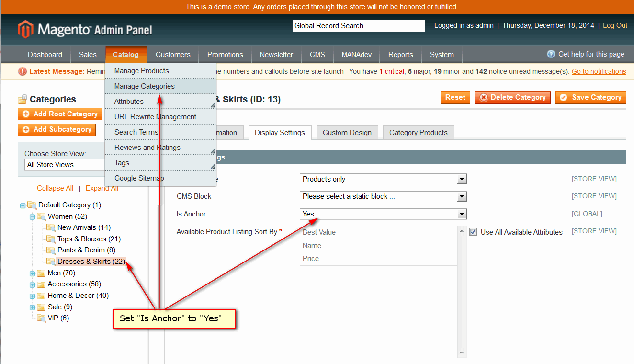Click the Sale folder icon
This screenshot has width=634, height=364.
tap(41, 307)
